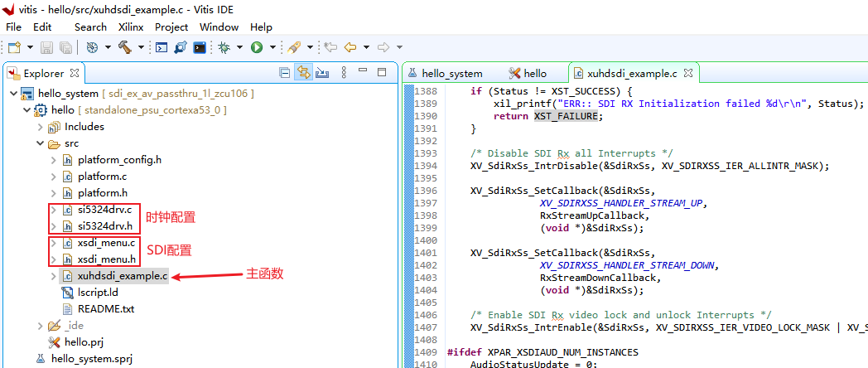Open the Xilinx menu
The image size is (868, 368).
[x=131, y=27]
